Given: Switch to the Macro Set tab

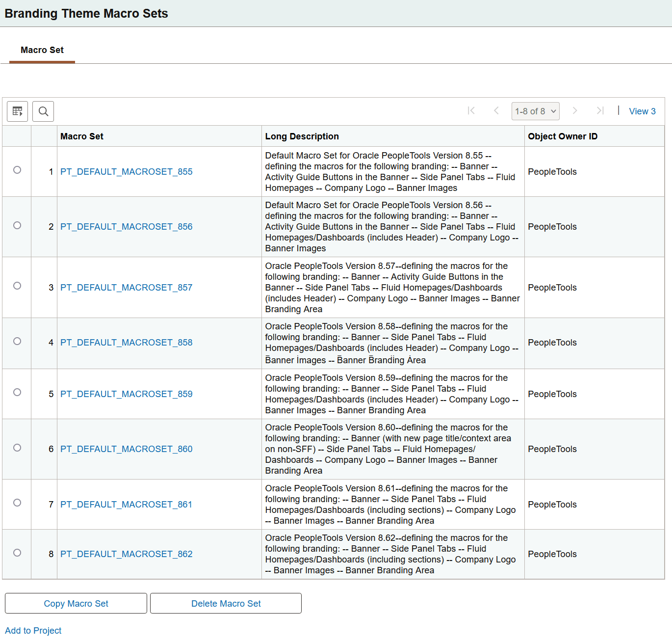Looking at the screenshot, I should [42, 50].
